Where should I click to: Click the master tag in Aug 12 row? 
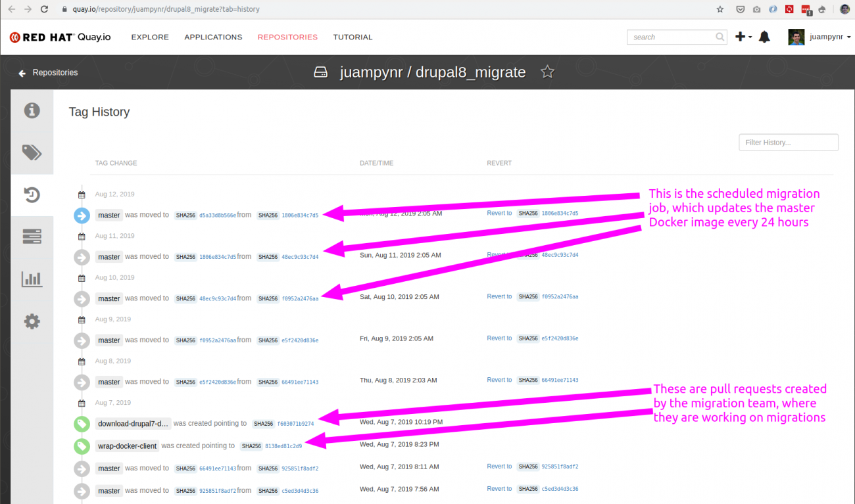pos(109,215)
